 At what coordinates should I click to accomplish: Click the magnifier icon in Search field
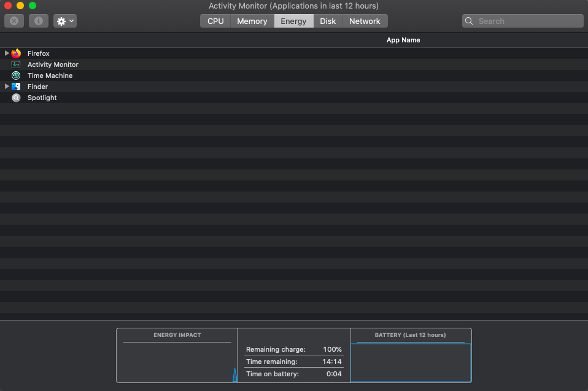tap(469, 21)
